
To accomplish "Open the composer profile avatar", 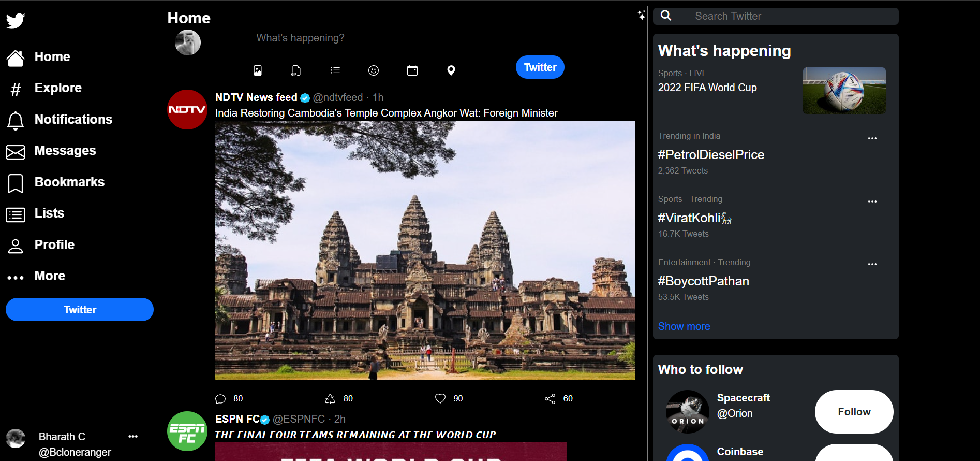I will pyautogui.click(x=188, y=42).
